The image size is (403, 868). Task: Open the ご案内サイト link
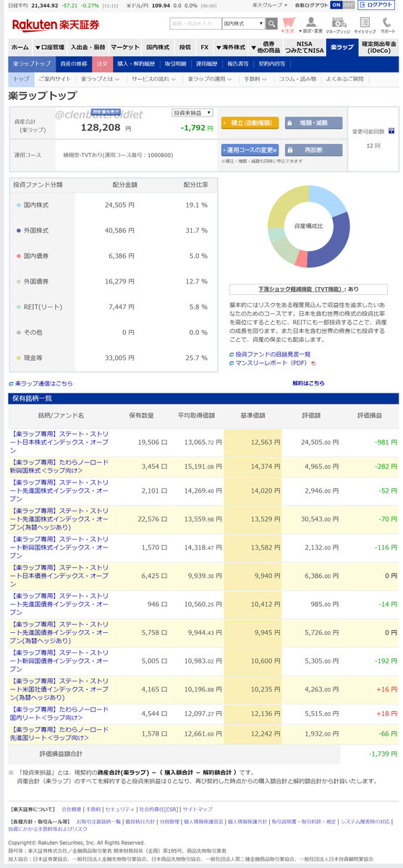pyautogui.click(x=54, y=78)
